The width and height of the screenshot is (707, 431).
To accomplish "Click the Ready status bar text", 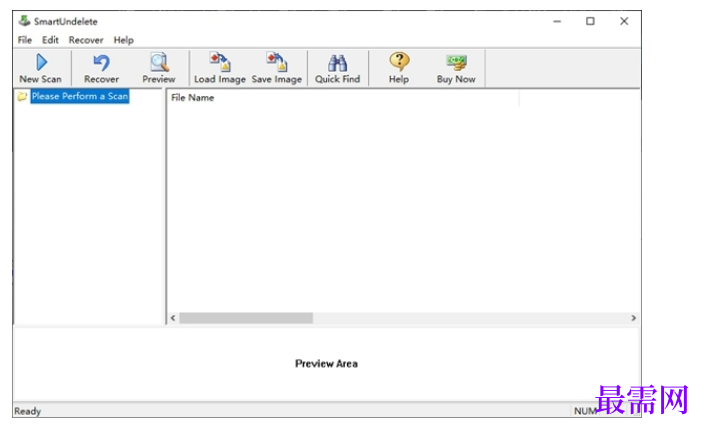I will click(x=28, y=411).
